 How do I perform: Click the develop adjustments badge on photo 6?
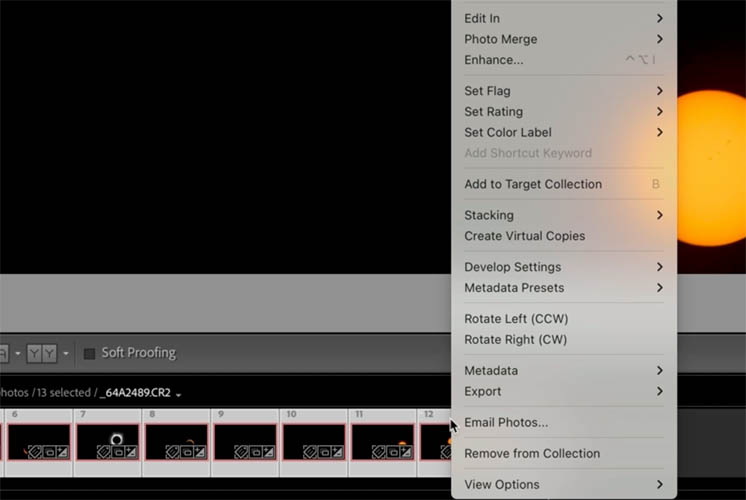[63, 451]
